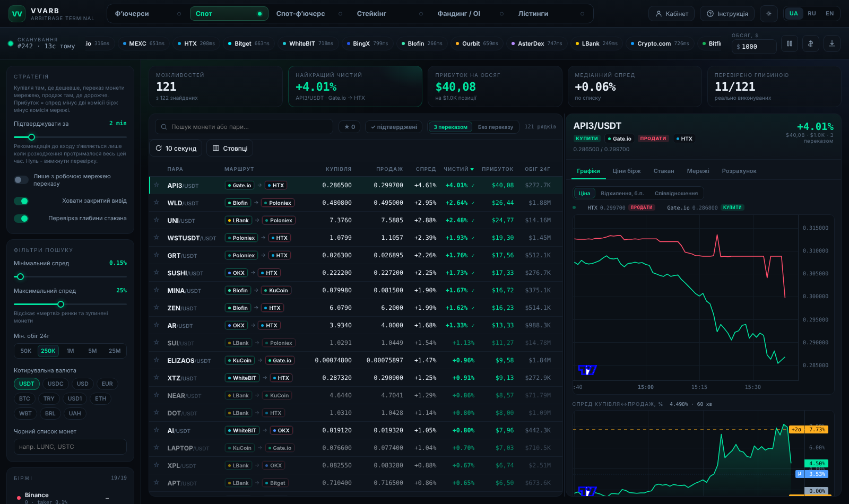Click the download export icon
The height and width of the screenshot is (504, 849).
[832, 44]
